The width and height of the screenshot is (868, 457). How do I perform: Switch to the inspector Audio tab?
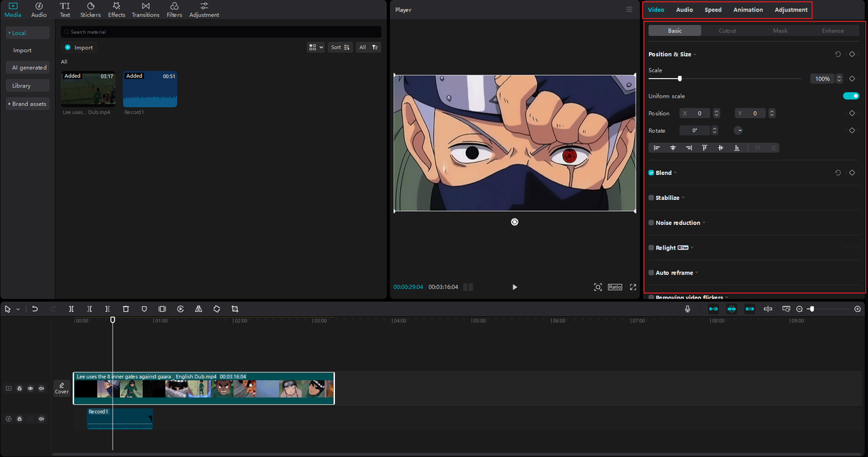684,9
